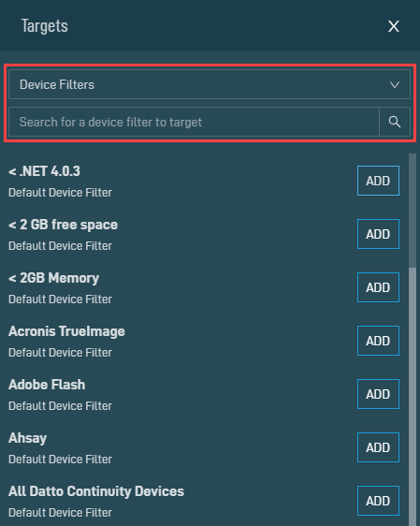
Task: Select All Datto Continuity Devices entry
Action: click(x=96, y=491)
